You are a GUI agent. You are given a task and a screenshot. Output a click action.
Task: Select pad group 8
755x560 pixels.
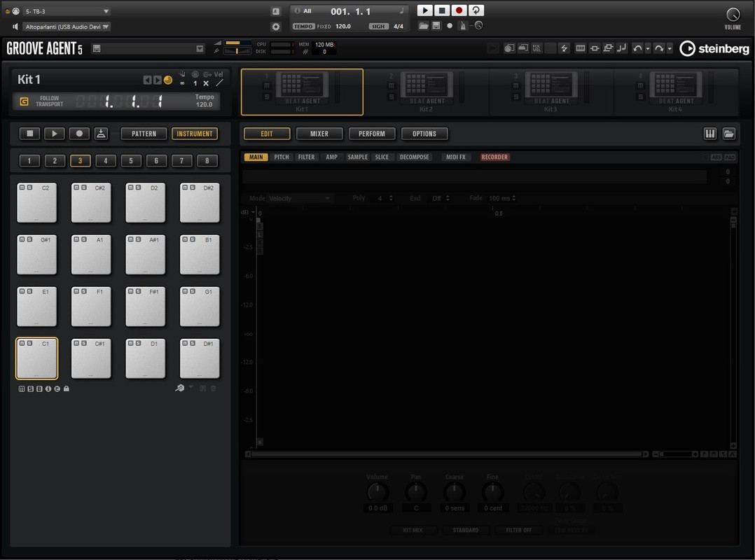point(207,161)
